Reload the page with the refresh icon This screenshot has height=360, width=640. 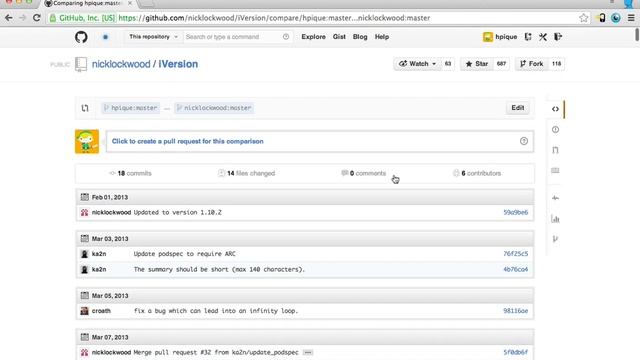[x=37, y=18]
